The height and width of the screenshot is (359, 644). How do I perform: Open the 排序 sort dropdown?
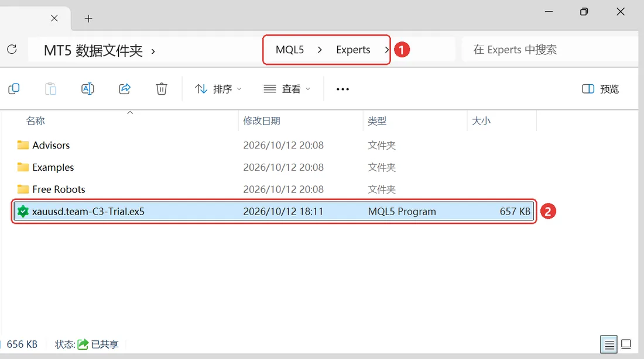pyautogui.click(x=218, y=89)
